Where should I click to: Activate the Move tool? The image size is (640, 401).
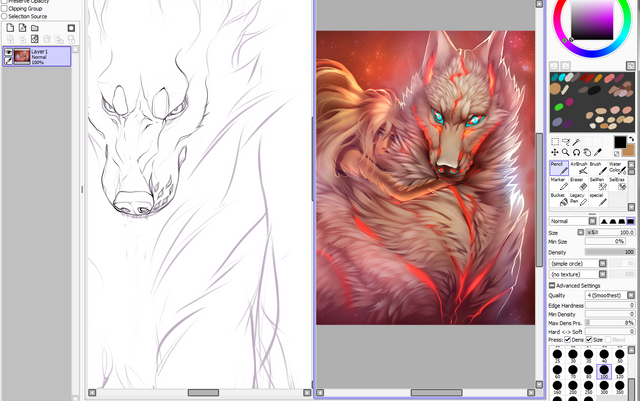(x=555, y=152)
